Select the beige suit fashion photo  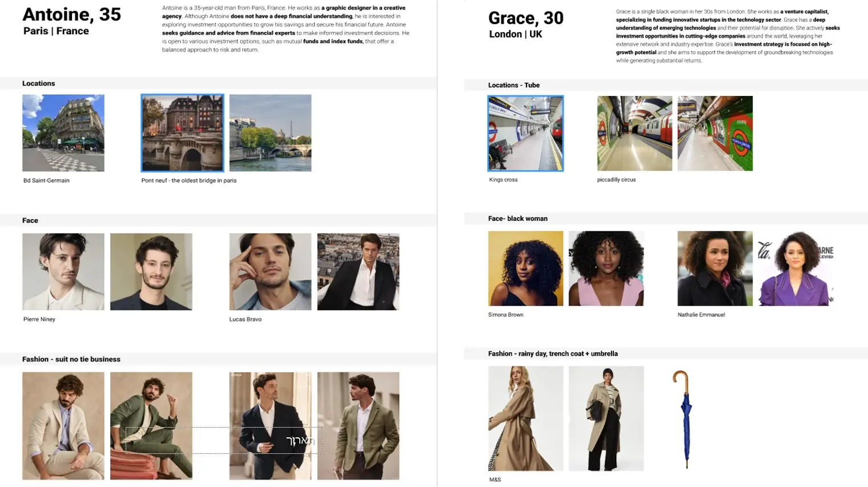pyautogui.click(x=63, y=426)
